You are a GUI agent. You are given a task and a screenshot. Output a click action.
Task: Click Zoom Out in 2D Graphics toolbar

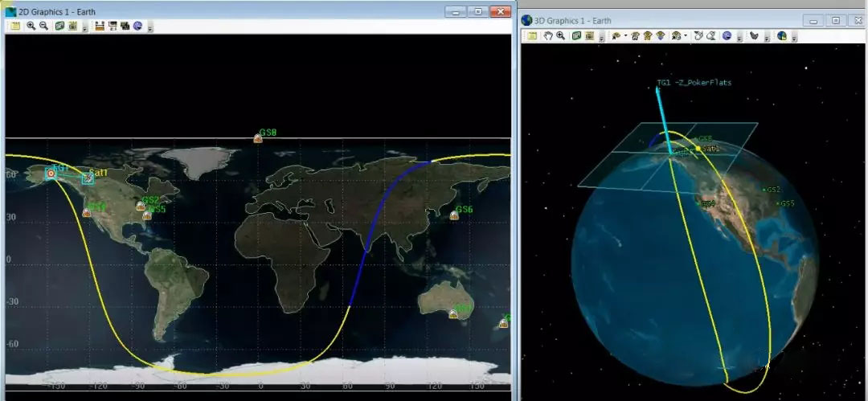coord(43,26)
